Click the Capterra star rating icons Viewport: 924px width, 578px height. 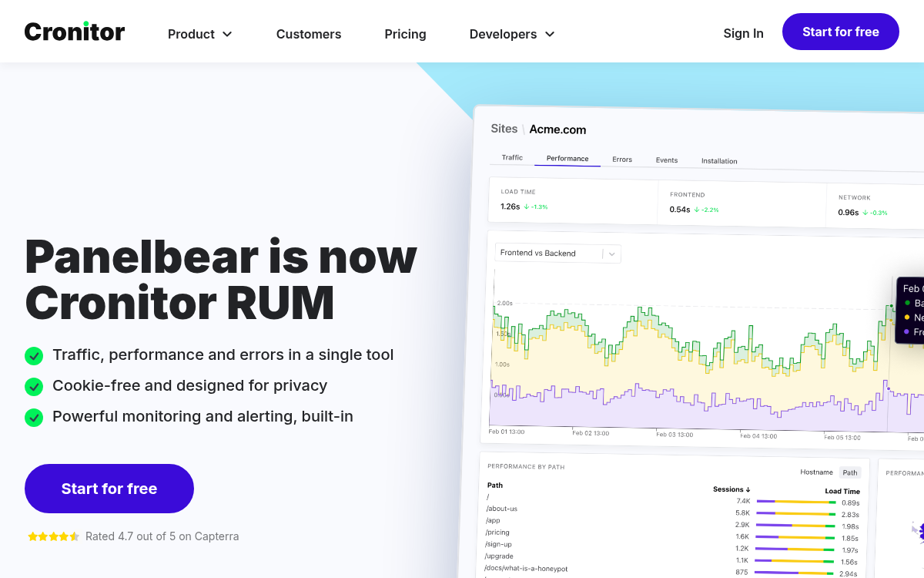(53, 536)
